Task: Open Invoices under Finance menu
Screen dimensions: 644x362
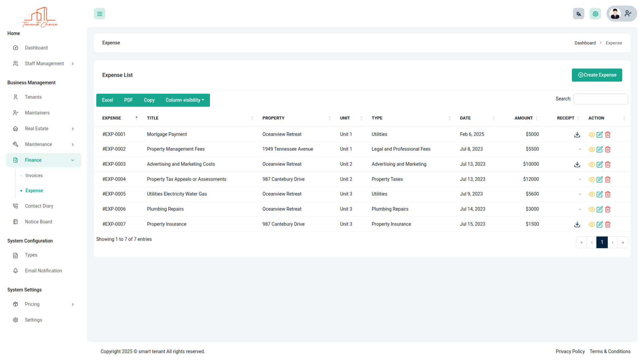Action: click(34, 176)
